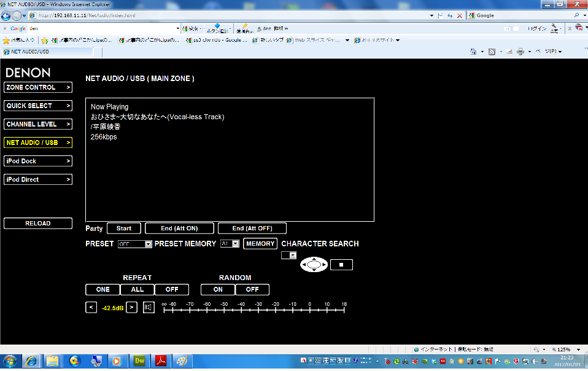Turn Repeat OFF

click(172, 289)
